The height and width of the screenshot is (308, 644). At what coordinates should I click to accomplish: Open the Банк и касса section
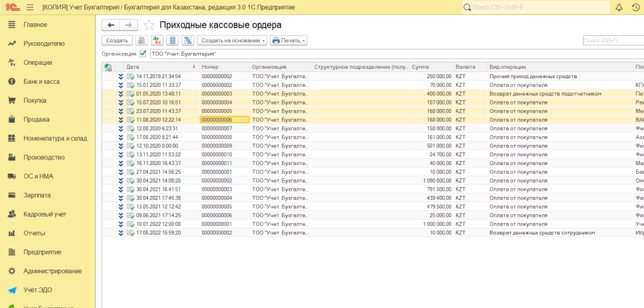coord(42,81)
